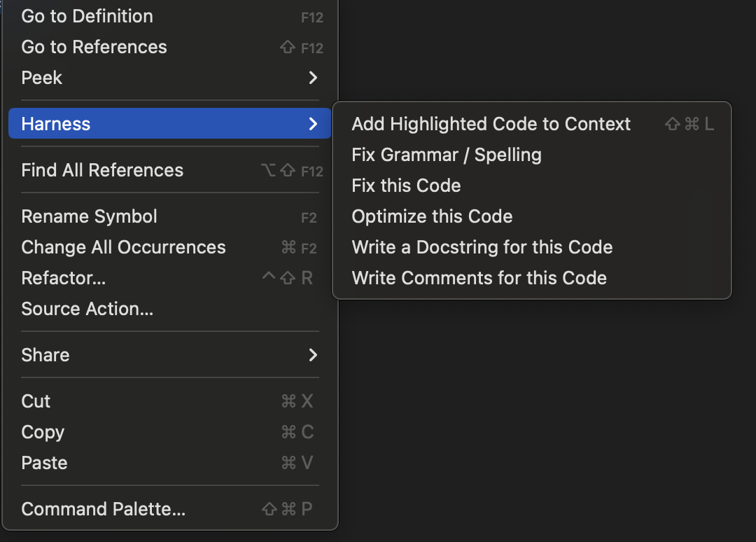
Task: Copy the selected code
Action: [x=42, y=432]
